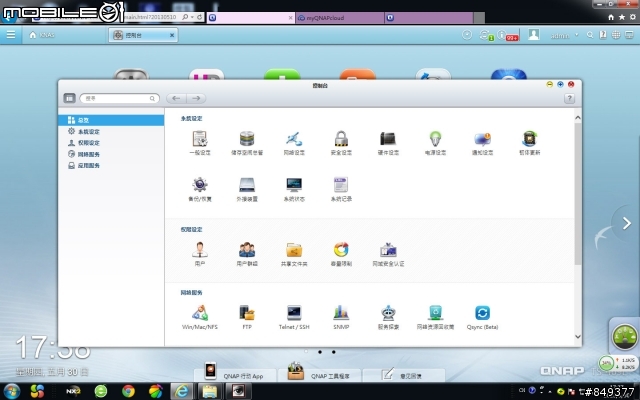The height and width of the screenshot is (400, 640).
Task: Open event notifications icon with 99+ badge
Action: pyautogui.click(x=508, y=35)
